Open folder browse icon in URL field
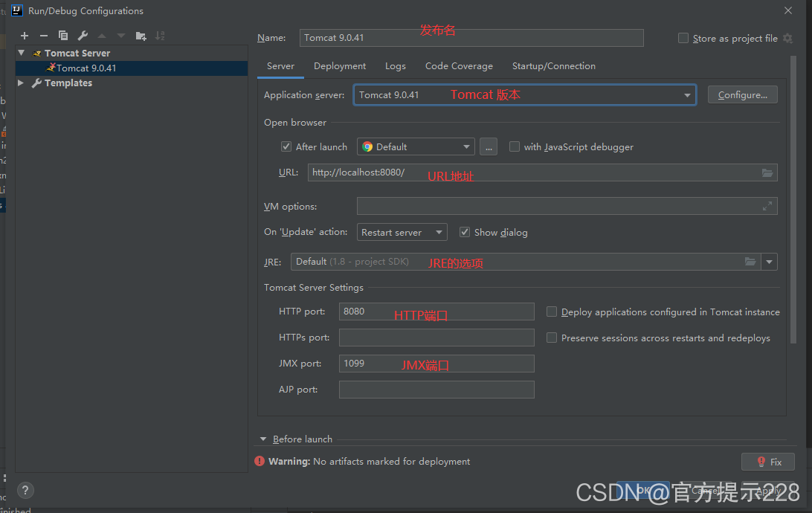The width and height of the screenshot is (812, 513). point(767,173)
